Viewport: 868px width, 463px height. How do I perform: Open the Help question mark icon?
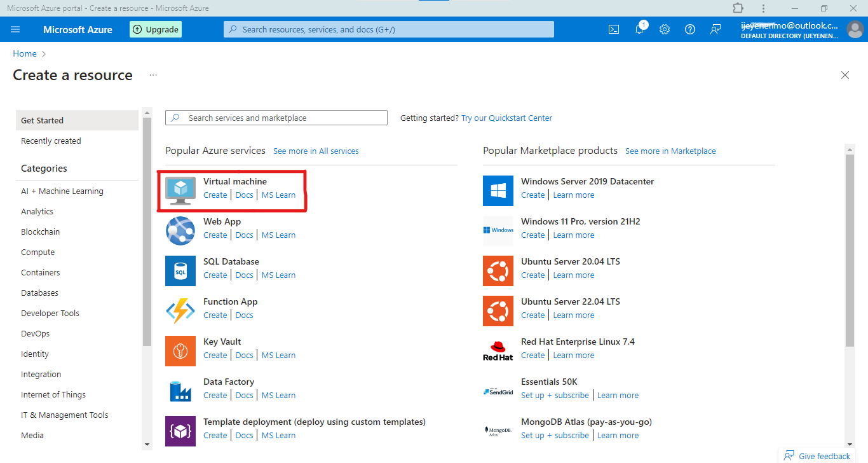pos(690,29)
